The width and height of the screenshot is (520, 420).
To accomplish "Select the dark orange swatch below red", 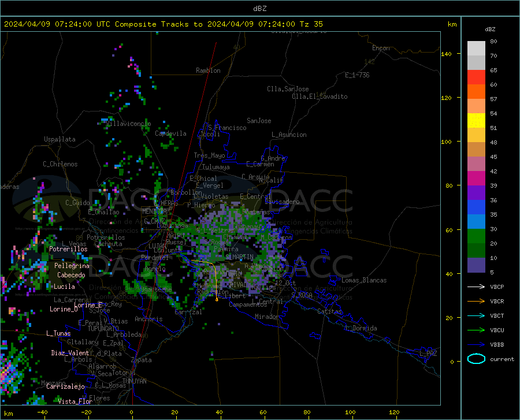I will pos(476,92).
